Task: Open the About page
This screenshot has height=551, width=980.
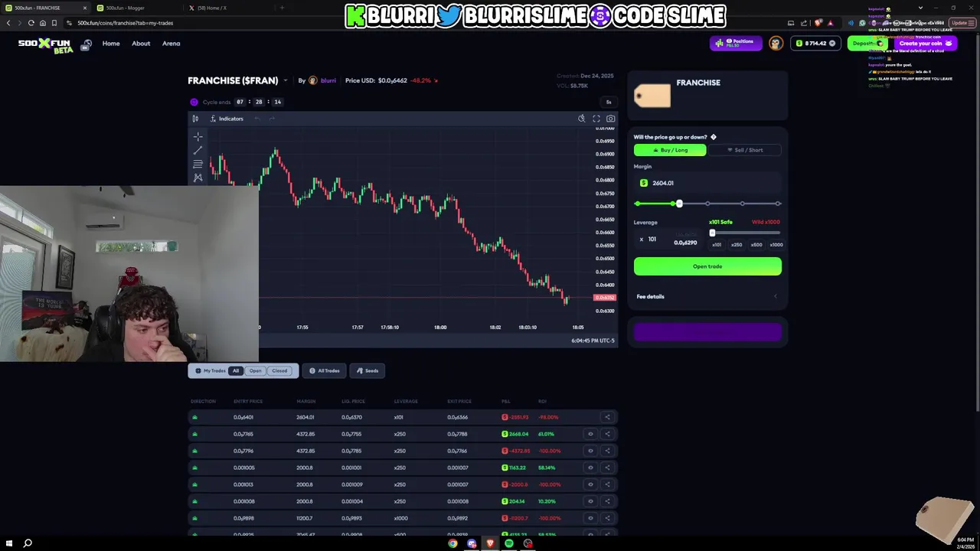Action: [141, 44]
